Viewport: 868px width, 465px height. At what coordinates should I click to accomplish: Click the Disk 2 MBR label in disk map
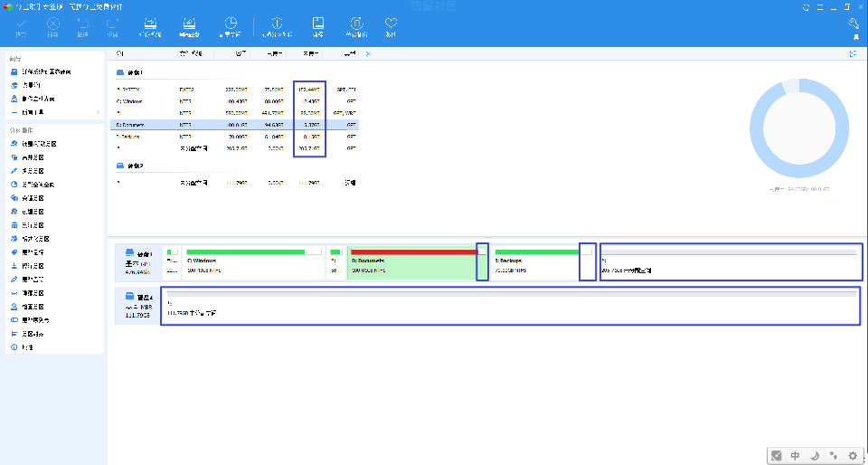(x=139, y=306)
